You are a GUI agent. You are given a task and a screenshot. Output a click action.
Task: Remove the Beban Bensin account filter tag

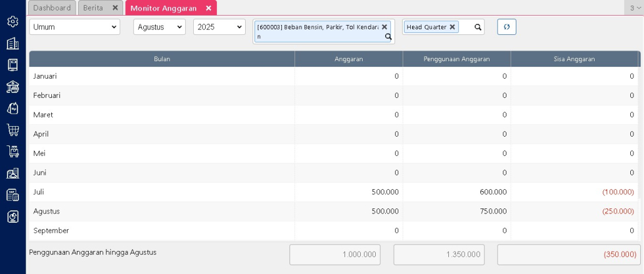coord(385,27)
